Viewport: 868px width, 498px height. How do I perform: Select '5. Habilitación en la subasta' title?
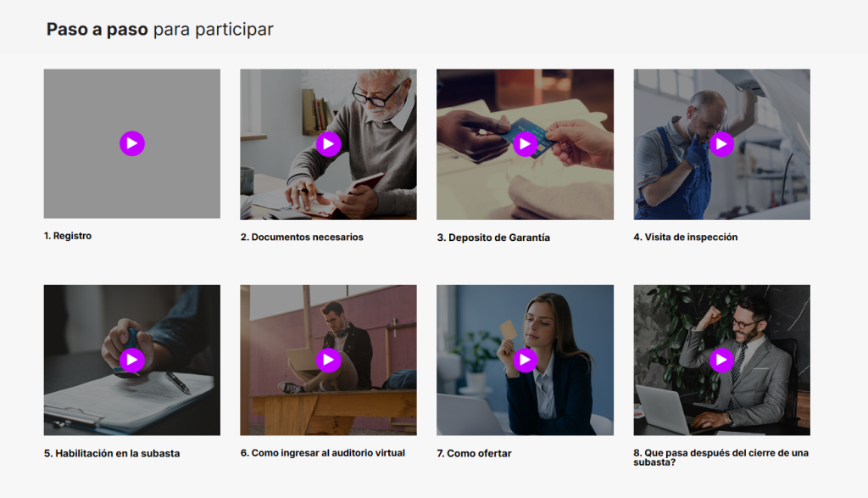coord(112,453)
